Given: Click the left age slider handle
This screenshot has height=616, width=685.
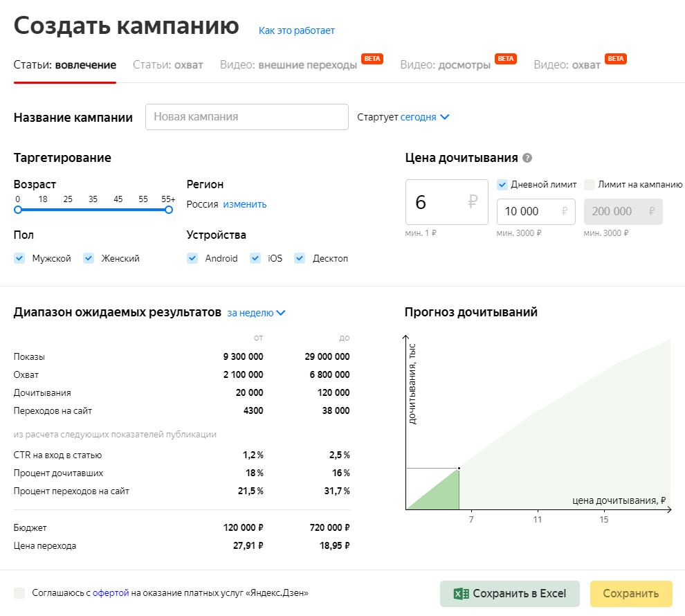Looking at the screenshot, I should pyautogui.click(x=18, y=210).
